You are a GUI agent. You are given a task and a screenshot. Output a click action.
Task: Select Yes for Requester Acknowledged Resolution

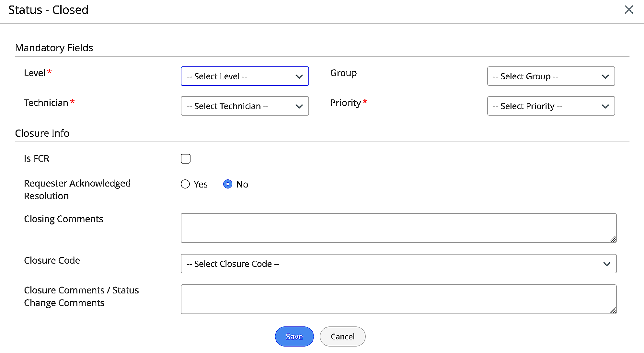[x=185, y=184]
